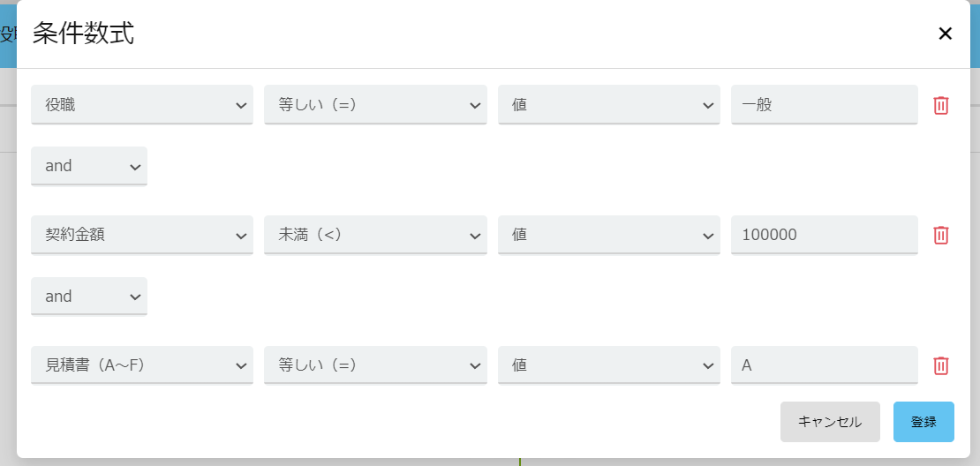The width and height of the screenshot is (980, 466).
Task: Click the 100000 value input field
Action: 824,235
